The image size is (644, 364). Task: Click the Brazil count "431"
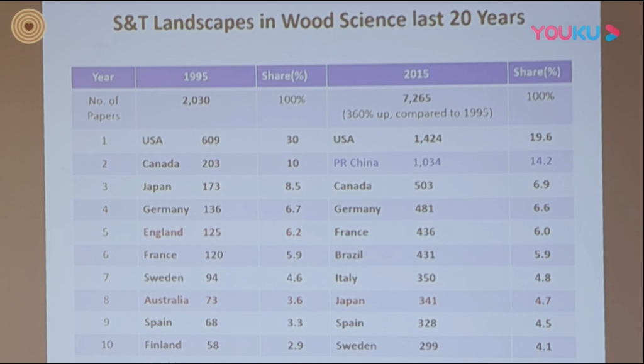click(426, 255)
